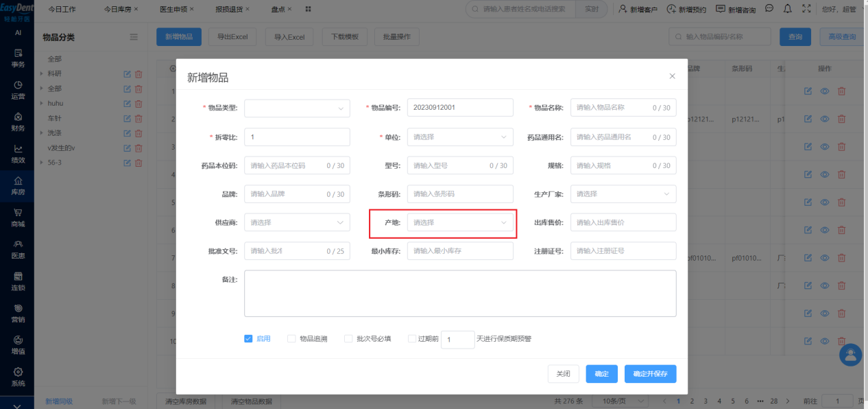Enable the 批次号必填 checkbox
Image resolution: width=868 pixels, height=409 pixels.
pyautogui.click(x=348, y=338)
